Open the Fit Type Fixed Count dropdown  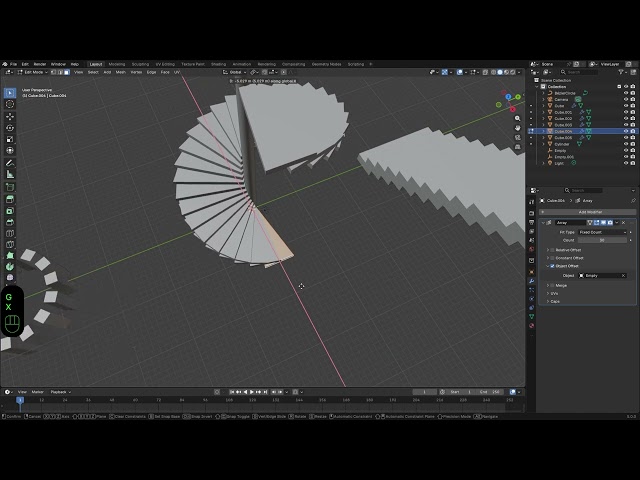[602, 232]
